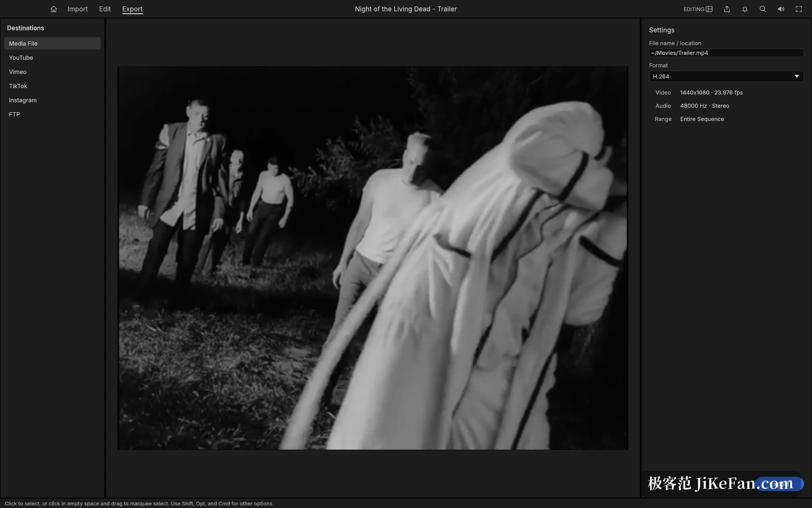
Task: Click the share/export icon in top bar
Action: [727, 9]
